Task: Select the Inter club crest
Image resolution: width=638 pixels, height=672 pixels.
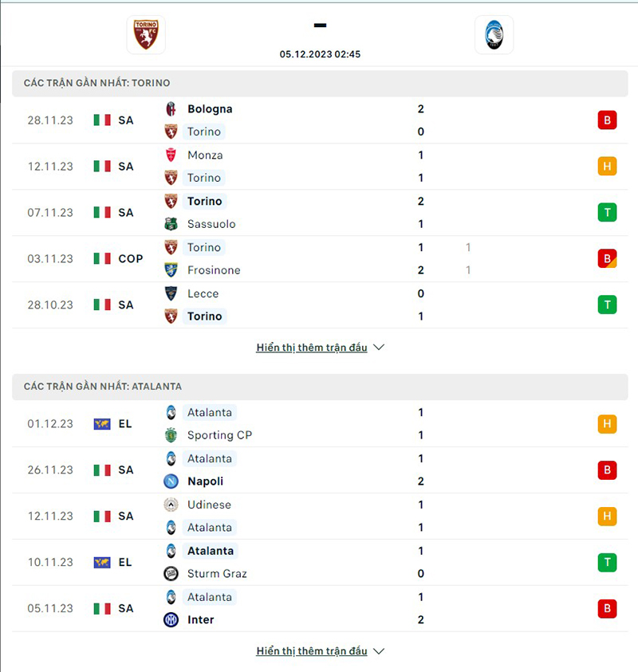Action: click(170, 619)
